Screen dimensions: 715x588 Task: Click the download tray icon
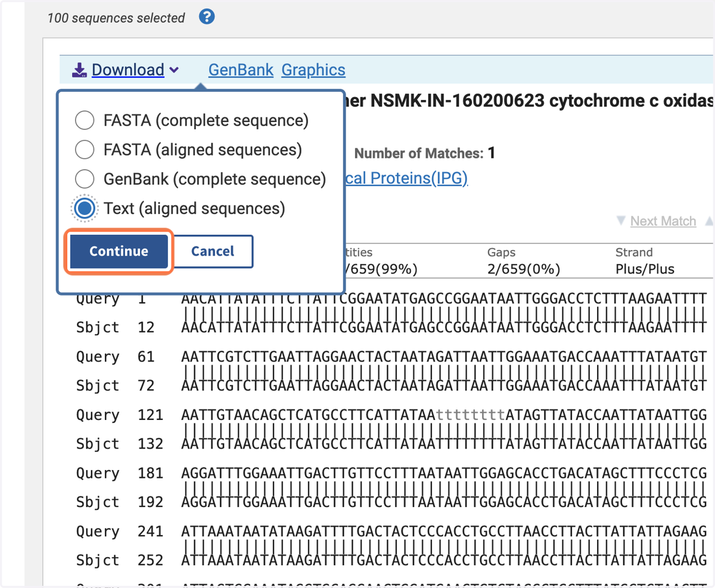[80, 71]
